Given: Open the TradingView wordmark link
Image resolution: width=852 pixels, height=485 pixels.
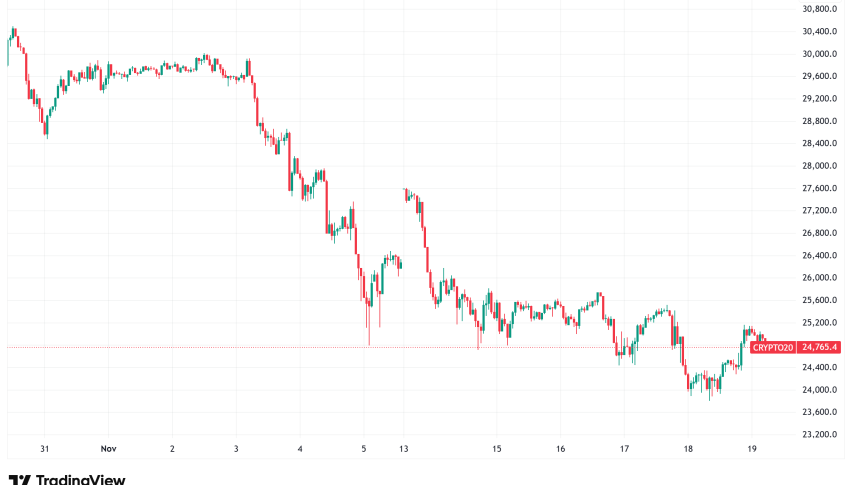Looking at the screenshot, I should tap(80, 479).
